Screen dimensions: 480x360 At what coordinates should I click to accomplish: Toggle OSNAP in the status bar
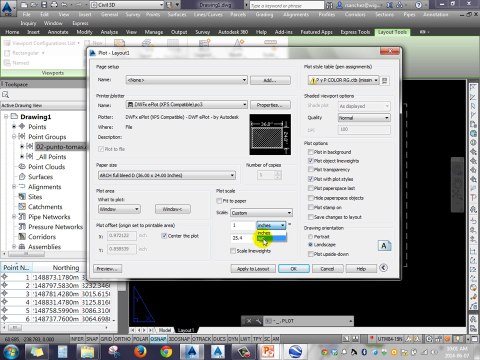158,339
